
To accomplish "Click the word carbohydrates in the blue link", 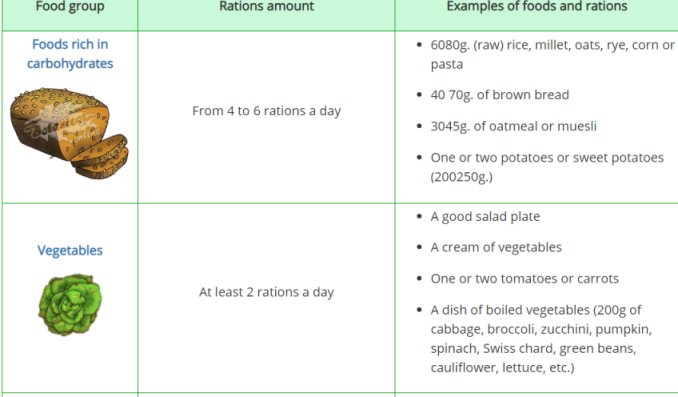I will 70,64.
